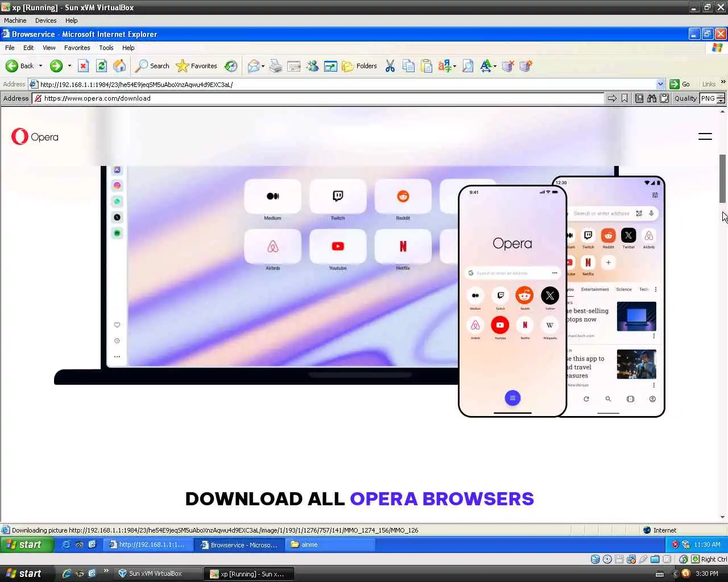The image size is (728, 582).
Task: Open VirtualBox Devices menu
Action: 45,20
